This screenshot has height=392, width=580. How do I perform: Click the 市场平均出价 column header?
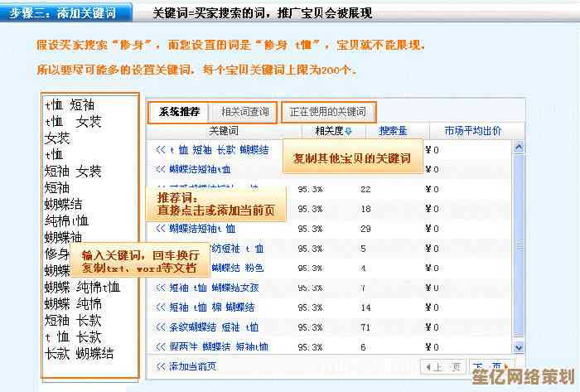[x=472, y=131]
